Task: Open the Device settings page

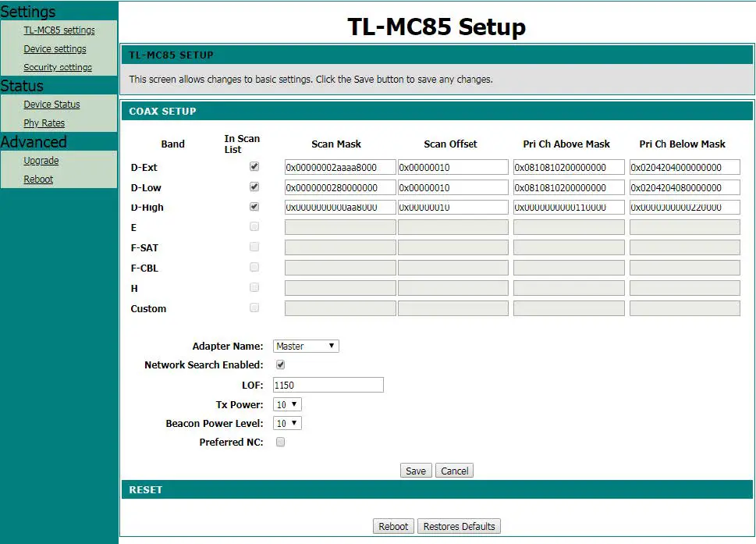Action: click(54, 48)
